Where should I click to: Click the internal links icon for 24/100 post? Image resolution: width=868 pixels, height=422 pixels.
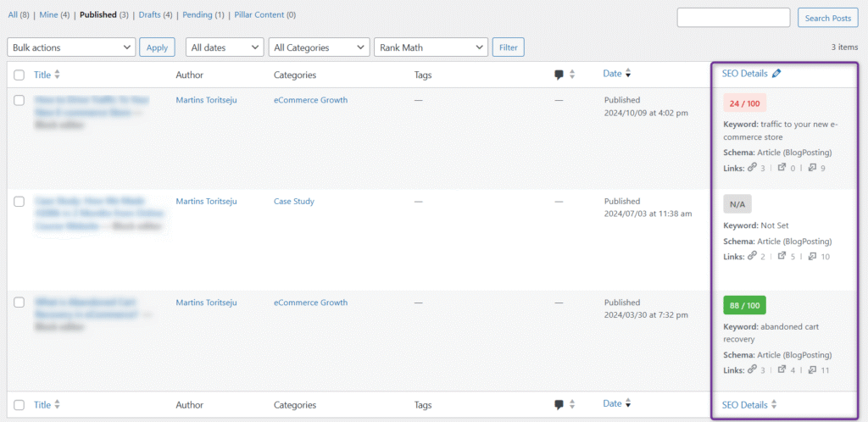752,168
